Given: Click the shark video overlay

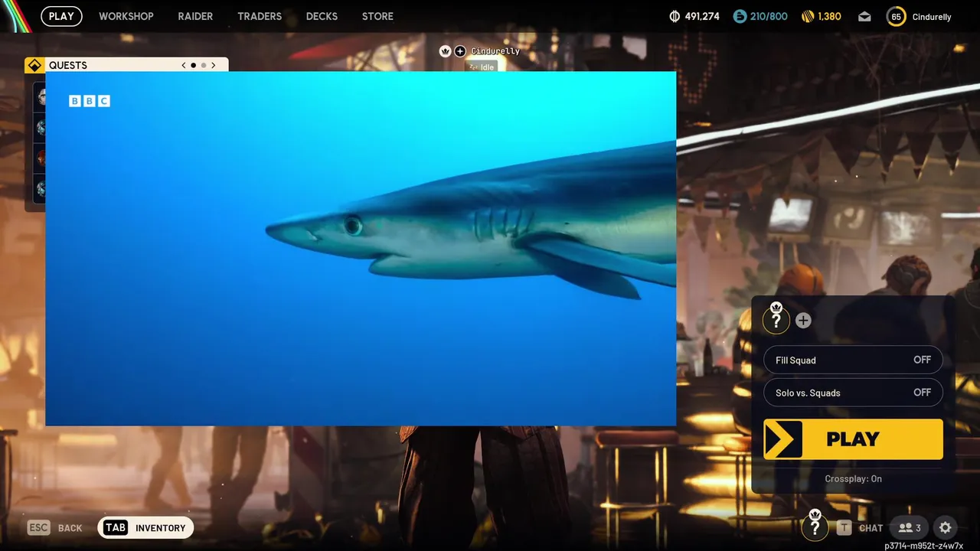Looking at the screenshot, I should tap(361, 249).
